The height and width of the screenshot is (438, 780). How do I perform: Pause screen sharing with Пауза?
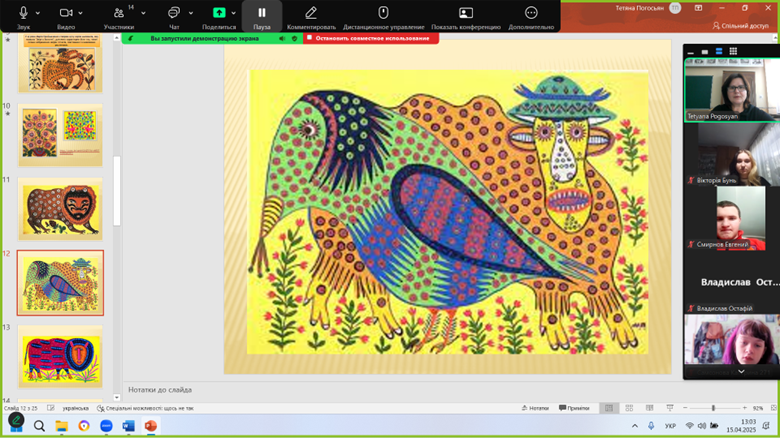[x=262, y=16]
